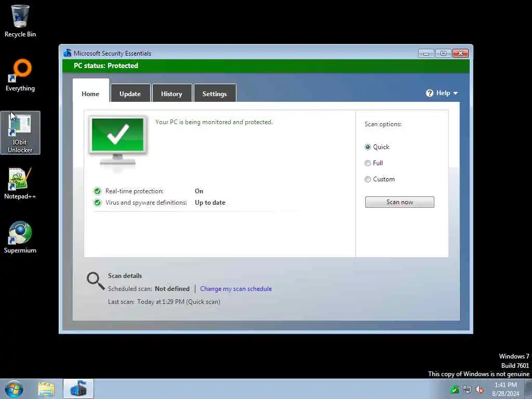Switch to the Home tab

click(x=90, y=94)
